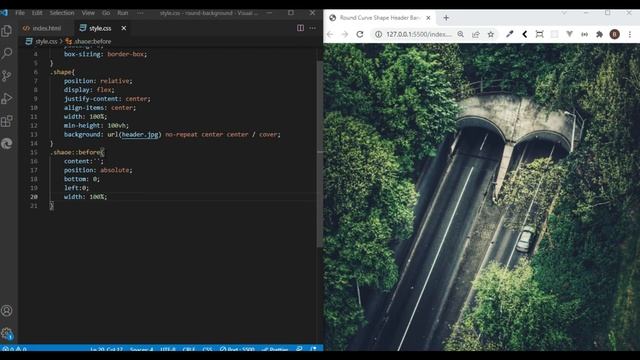Open the Edge browser tools sidebar icon

[x=7, y=143]
